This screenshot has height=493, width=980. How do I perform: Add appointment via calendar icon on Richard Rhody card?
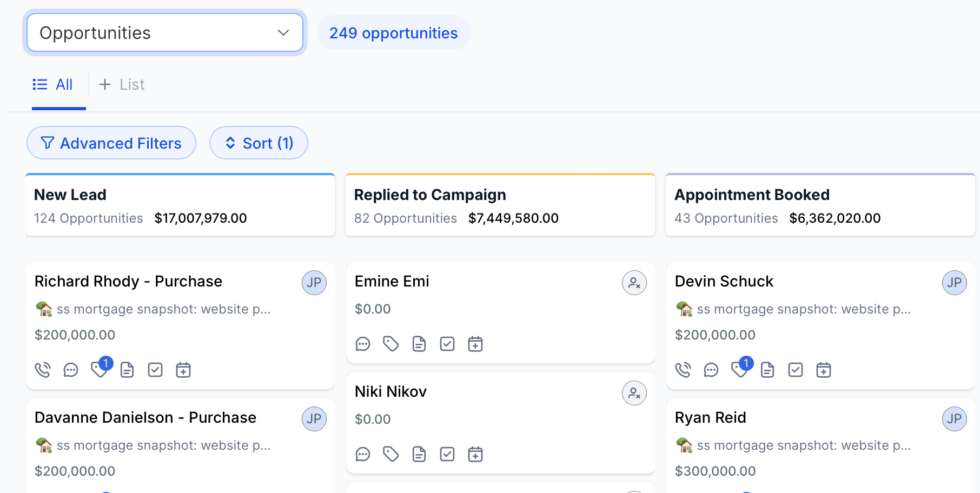(183, 370)
